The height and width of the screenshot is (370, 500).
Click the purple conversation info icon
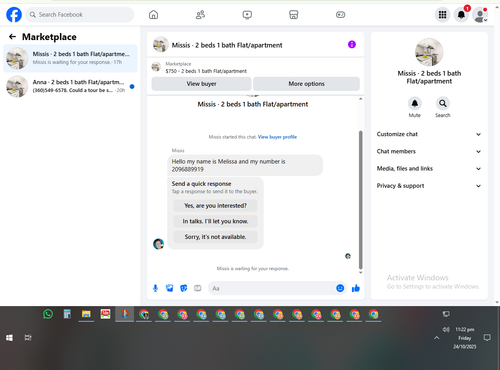[352, 44]
